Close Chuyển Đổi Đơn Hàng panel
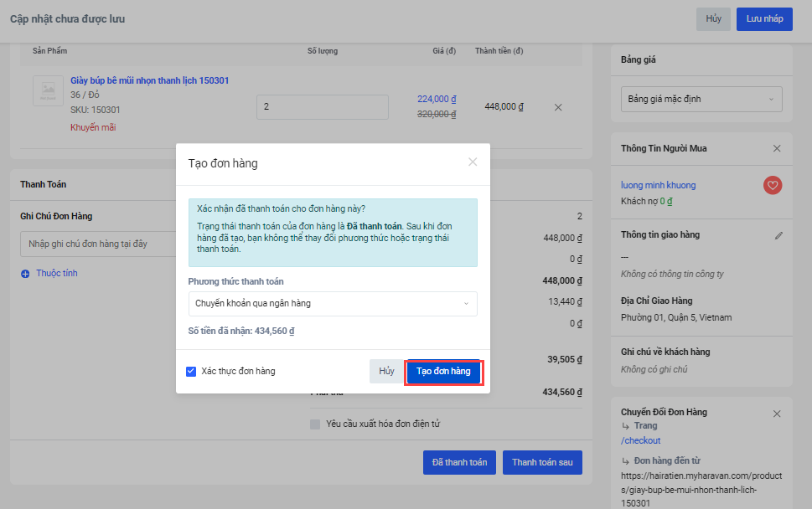The image size is (812, 509). (x=776, y=414)
